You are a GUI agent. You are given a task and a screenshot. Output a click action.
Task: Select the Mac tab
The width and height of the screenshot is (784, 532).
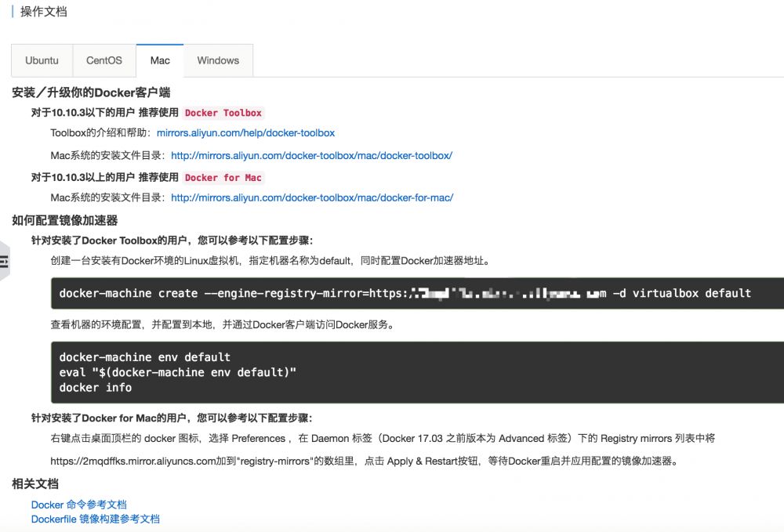point(159,60)
